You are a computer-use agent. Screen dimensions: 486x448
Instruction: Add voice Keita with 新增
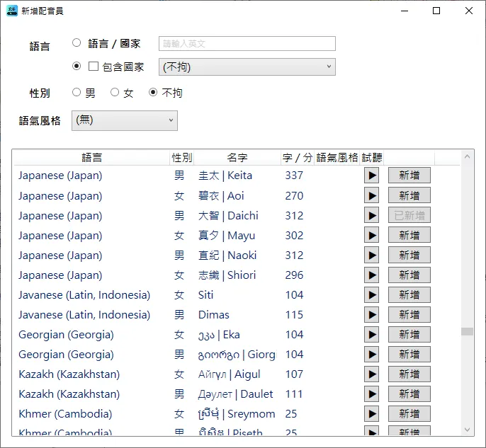pos(409,176)
